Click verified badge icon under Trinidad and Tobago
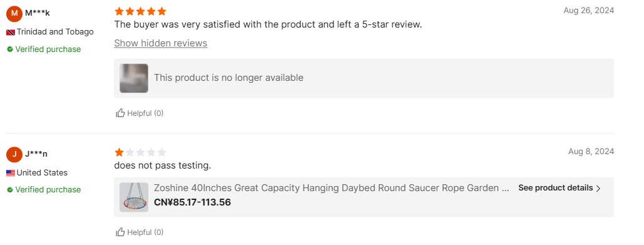The height and width of the screenshot is (245, 644). (x=10, y=50)
